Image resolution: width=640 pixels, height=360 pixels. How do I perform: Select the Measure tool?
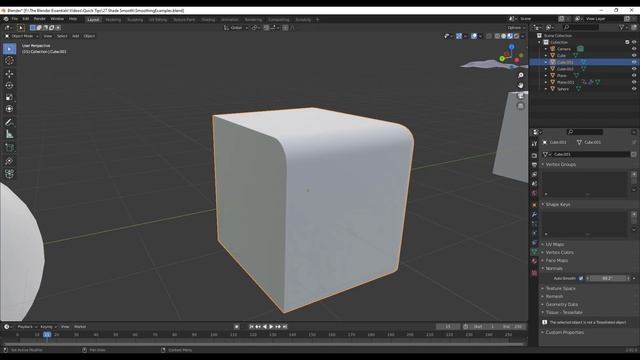pos(9,134)
